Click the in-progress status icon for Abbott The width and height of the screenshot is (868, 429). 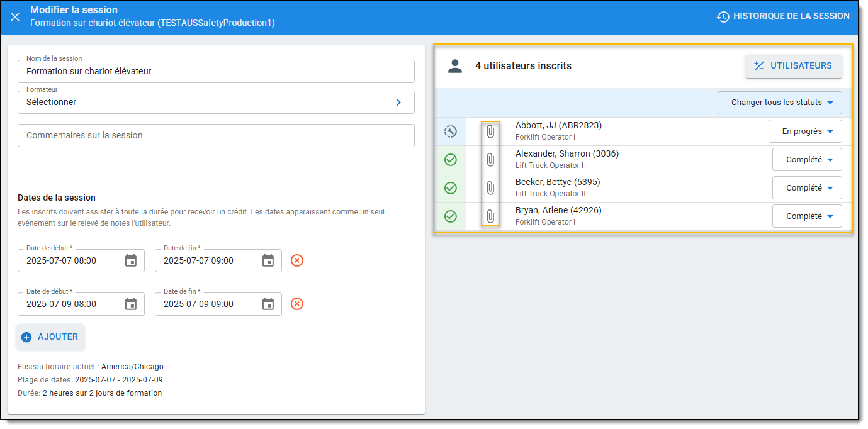pos(451,131)
